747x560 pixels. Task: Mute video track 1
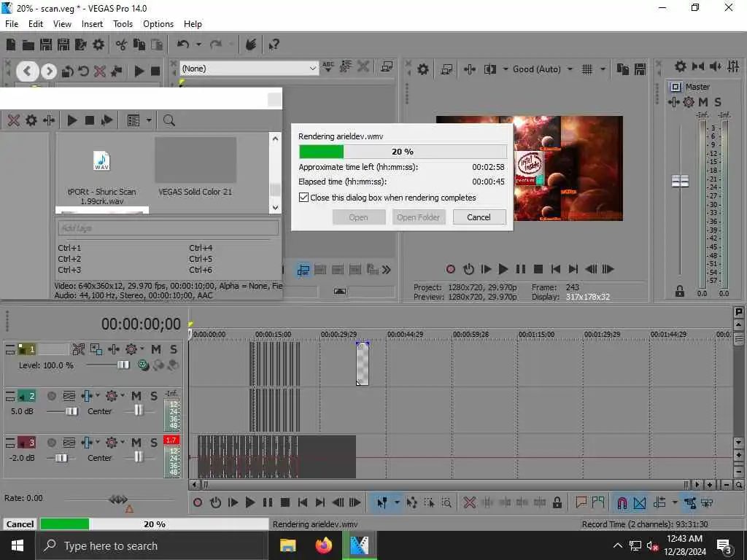click(156, 349)
